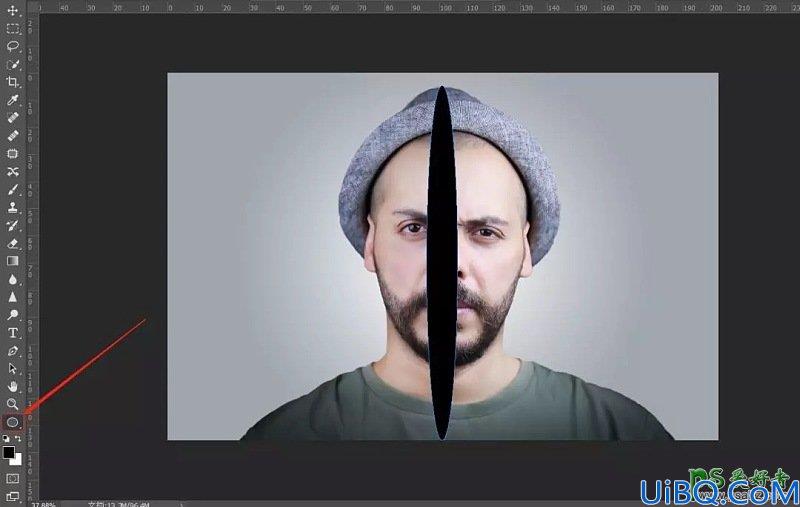Select the Pen tool
This screenshot has width=800, height=507.
(13, 351)
